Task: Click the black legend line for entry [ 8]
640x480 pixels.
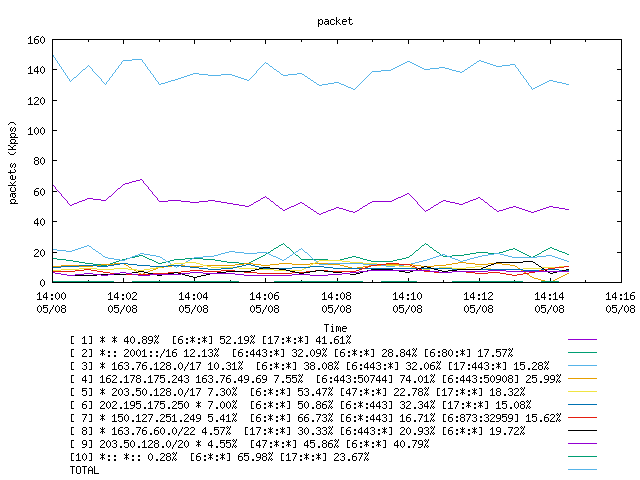Action: pos(582,431)
